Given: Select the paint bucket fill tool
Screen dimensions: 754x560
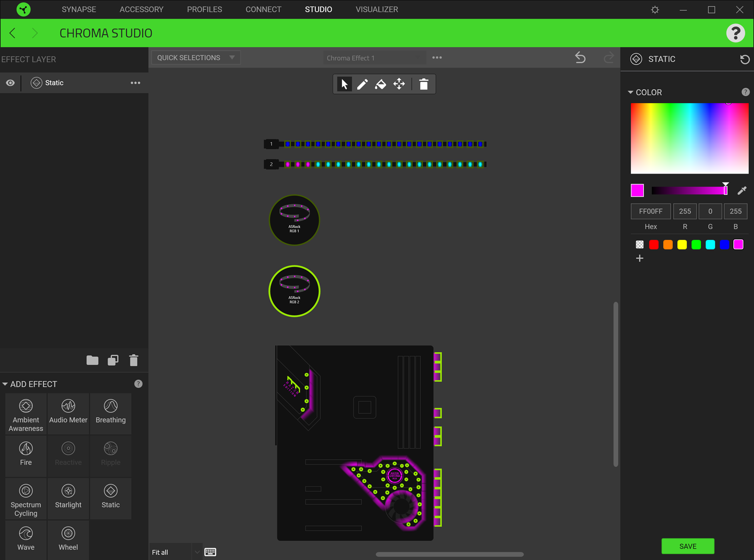Looking at the screenshot, I should click(x=380, y=84).
